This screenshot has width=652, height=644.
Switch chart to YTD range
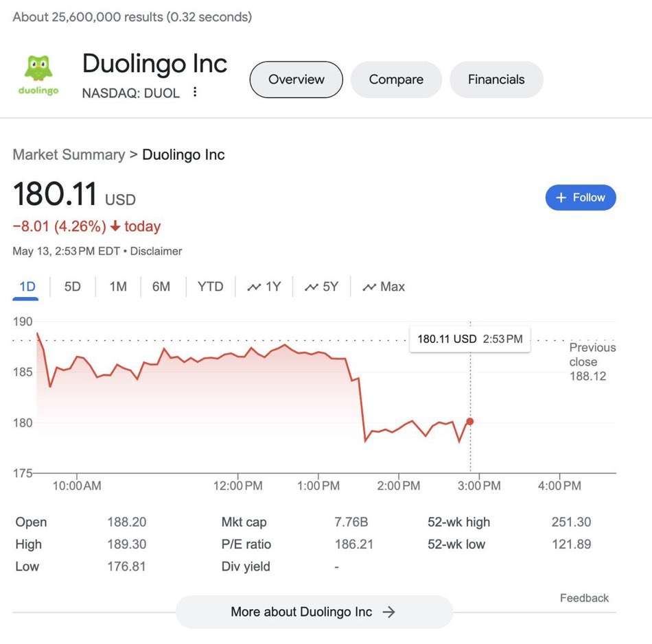point(210,287)
